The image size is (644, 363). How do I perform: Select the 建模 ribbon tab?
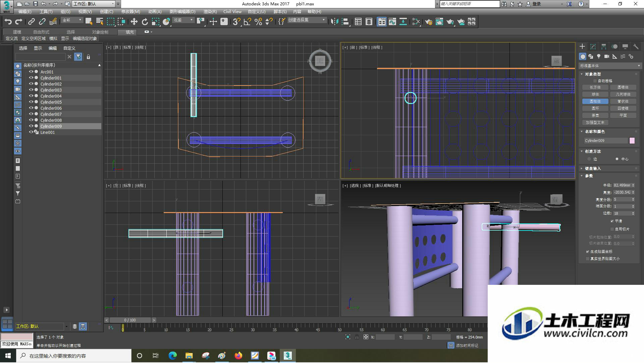point(17,32)
